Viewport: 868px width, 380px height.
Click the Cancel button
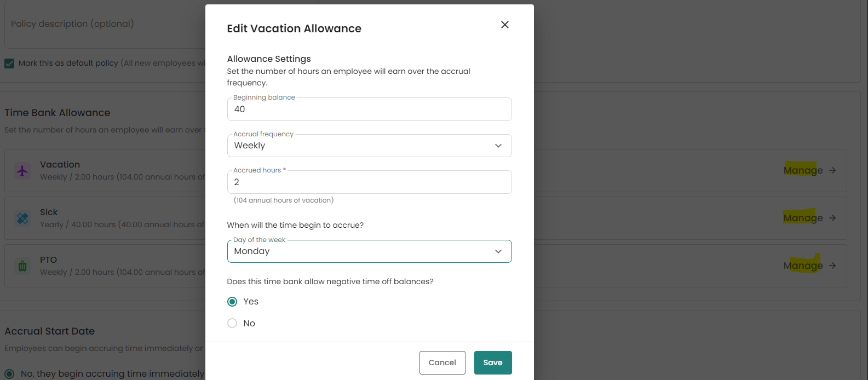[442, 362]
